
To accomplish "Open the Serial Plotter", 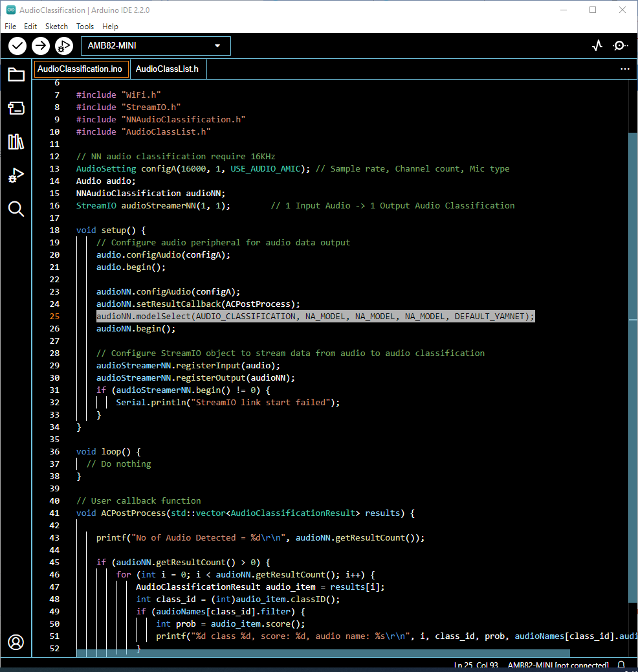I will pos(597,45).
